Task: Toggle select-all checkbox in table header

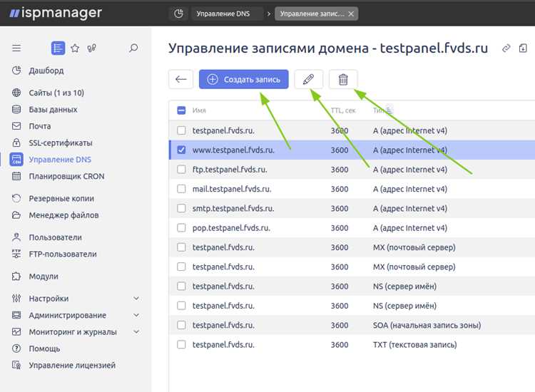Action: click(x=181, y=110)
